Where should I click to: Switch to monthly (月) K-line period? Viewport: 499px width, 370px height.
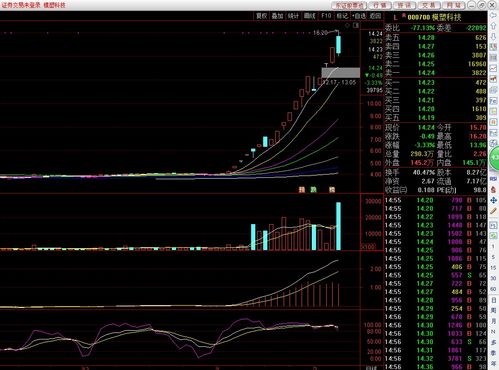493,321
